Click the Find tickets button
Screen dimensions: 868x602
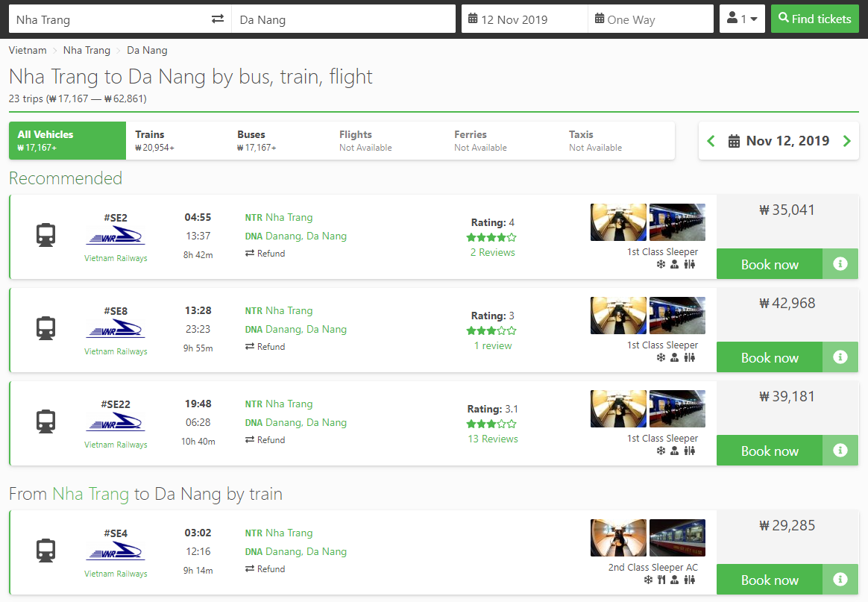(x=814, y=19)
